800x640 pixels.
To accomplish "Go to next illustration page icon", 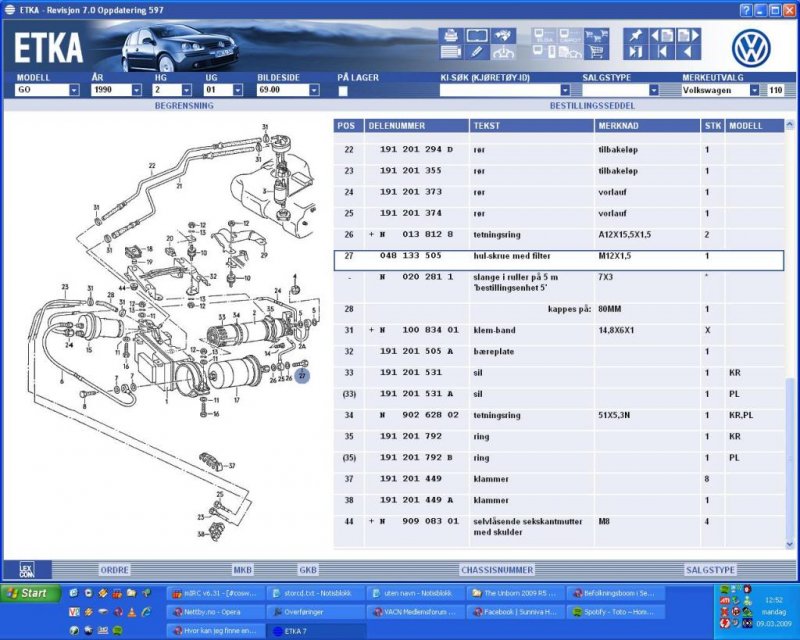I will pos(687,35).
